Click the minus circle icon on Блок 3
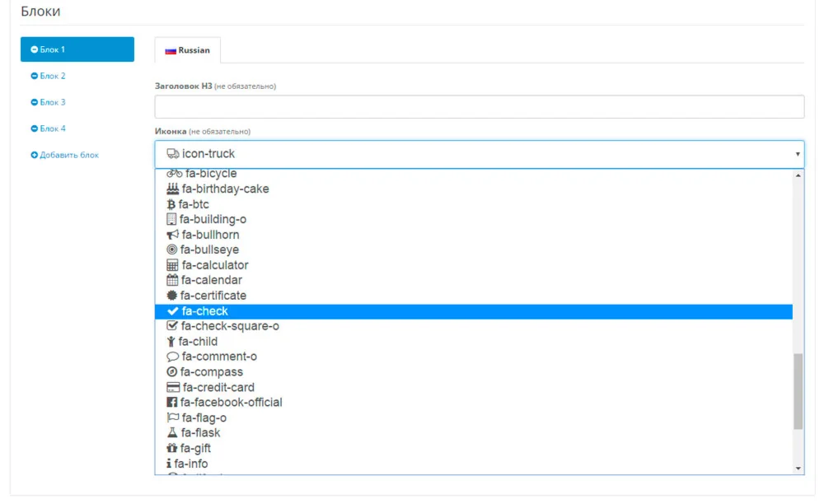824x504 pixels. (34, 102)
